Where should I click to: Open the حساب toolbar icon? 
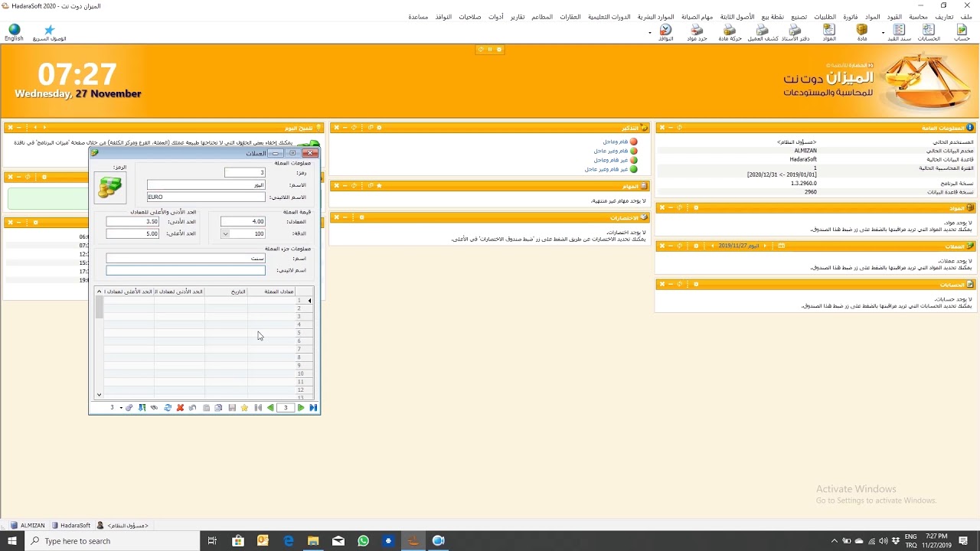962,32
